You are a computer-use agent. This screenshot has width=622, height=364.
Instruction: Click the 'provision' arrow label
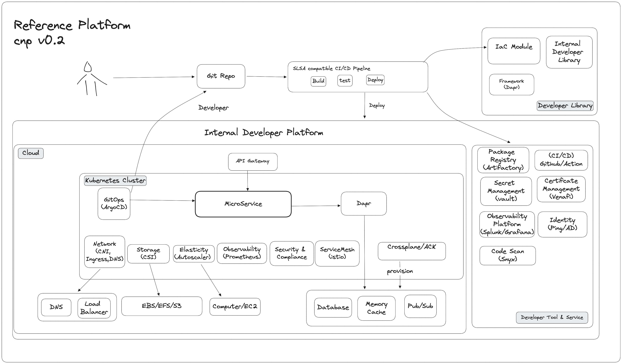coord(400,271)
